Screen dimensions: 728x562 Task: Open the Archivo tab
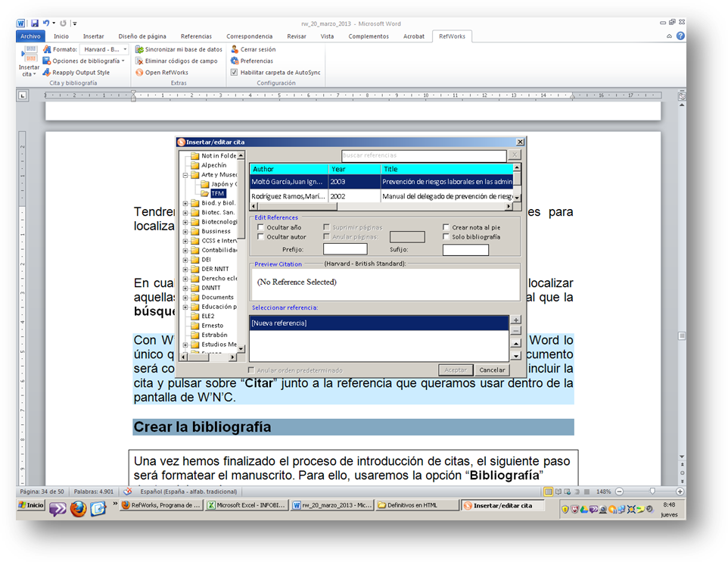(x=30, y=36)
